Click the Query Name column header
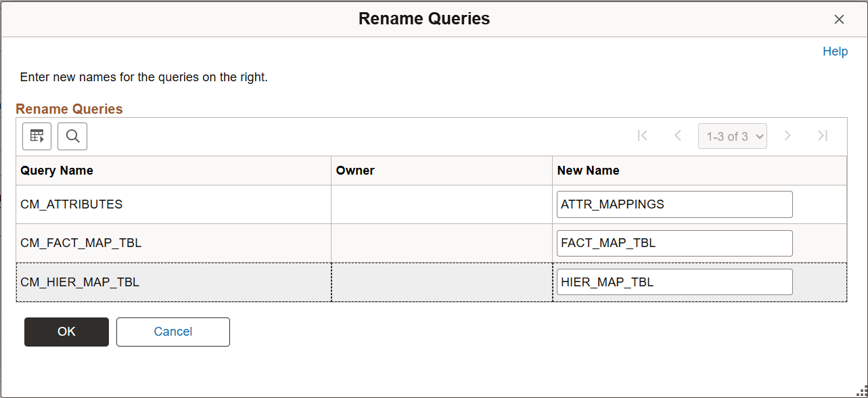This screenshot has height=398, width=868. click(57, 171)
